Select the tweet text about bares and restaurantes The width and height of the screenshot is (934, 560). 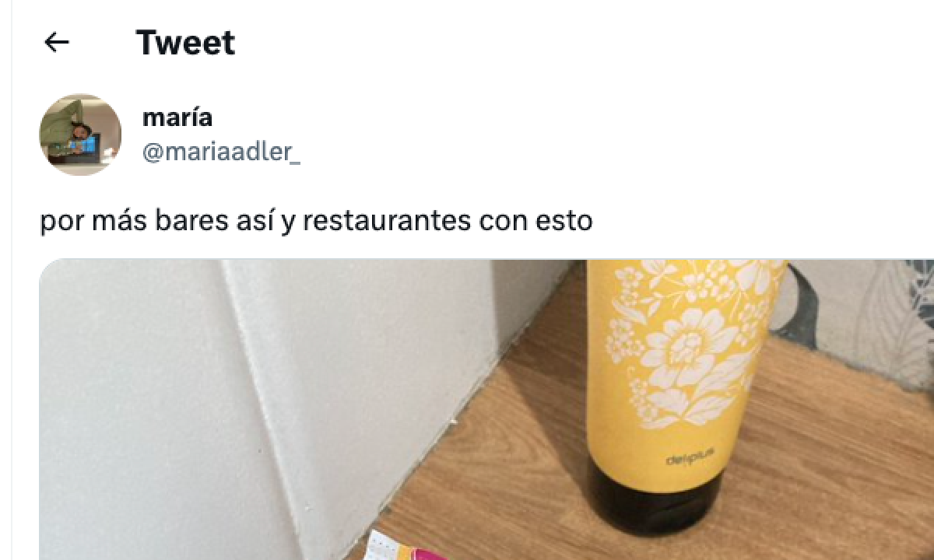[x=316, y=222]
